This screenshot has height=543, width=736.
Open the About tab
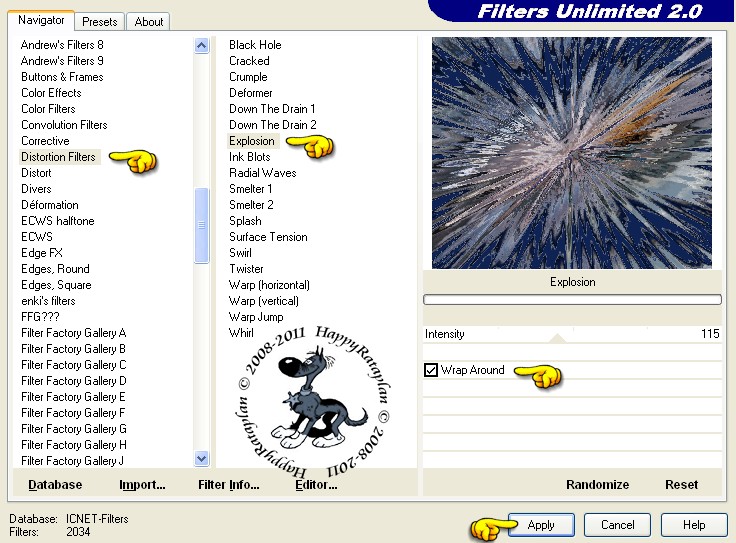pyautogui.click(x=148, y=22)
